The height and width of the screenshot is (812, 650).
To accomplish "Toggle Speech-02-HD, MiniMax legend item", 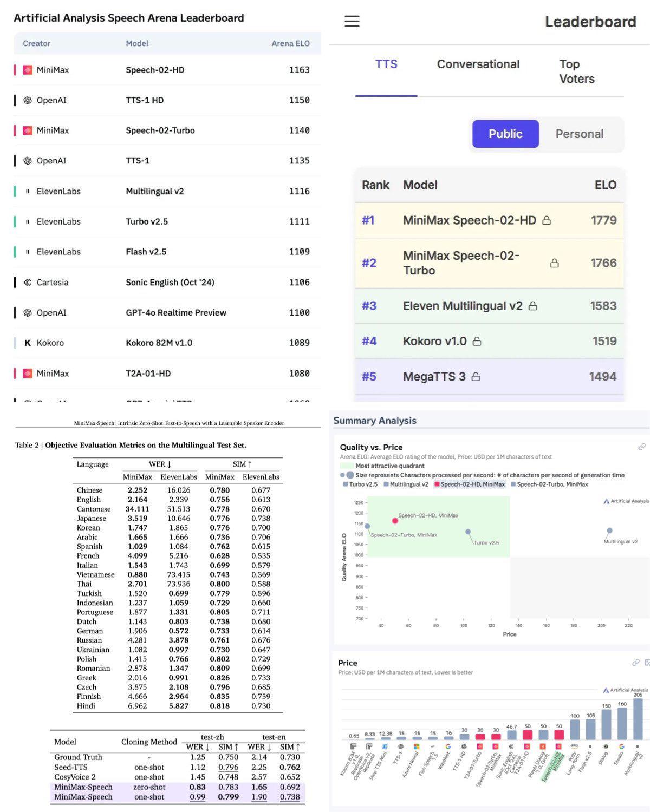I will (470, 484).
